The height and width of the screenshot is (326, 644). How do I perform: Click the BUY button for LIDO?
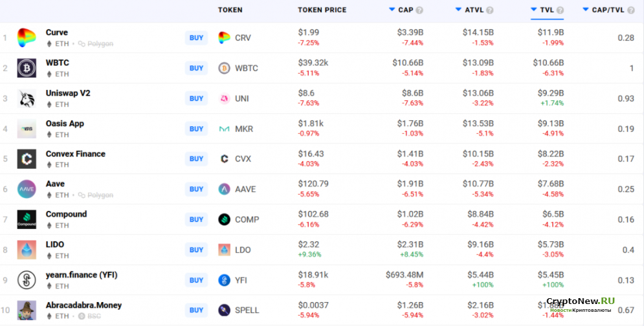coord(196,250)
